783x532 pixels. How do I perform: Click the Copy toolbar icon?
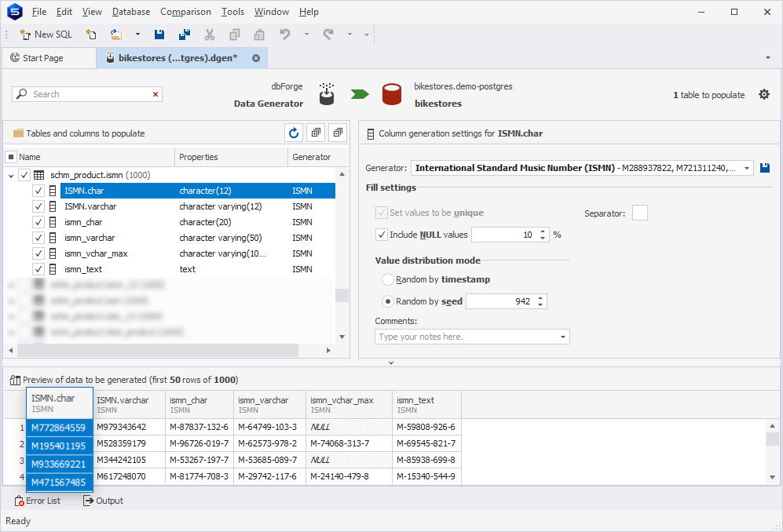click(234, 35)
